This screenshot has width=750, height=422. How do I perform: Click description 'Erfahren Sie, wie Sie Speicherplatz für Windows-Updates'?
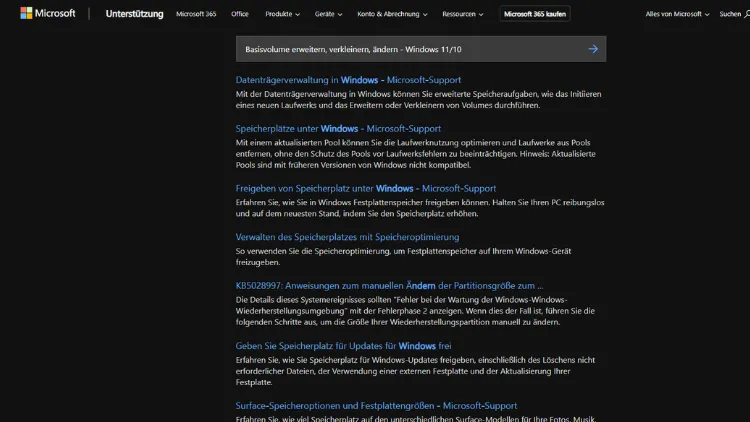point(415,371)
